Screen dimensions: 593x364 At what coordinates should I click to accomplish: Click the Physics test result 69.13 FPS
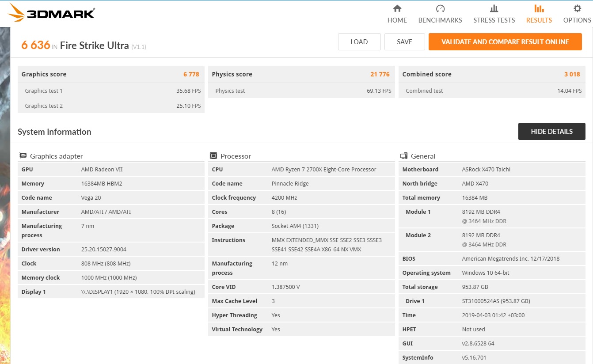click(x=379, y=91)
